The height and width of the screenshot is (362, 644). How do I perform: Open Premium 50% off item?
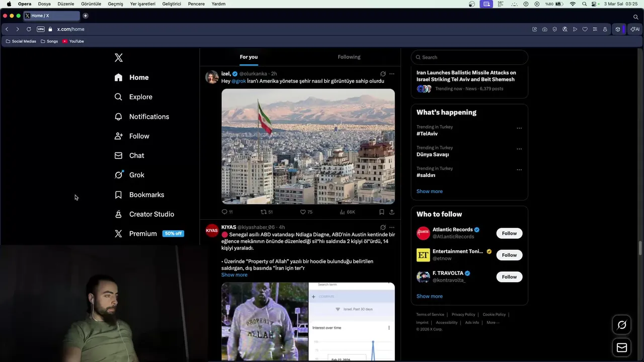point(149,234)
